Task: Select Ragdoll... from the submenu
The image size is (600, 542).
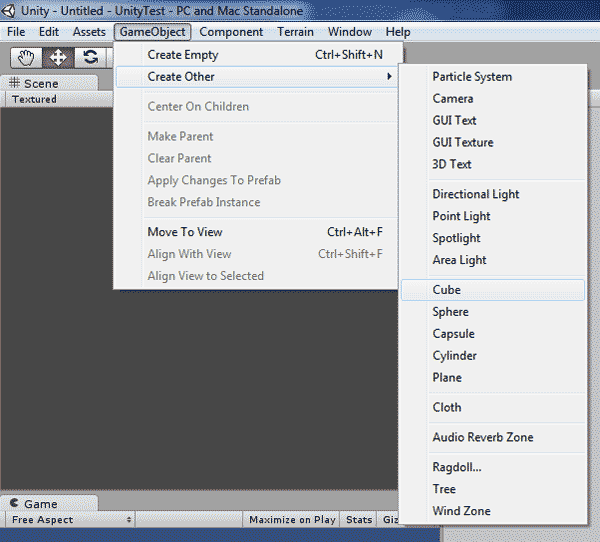Action: pyautogui.click(x=457, y=467)
